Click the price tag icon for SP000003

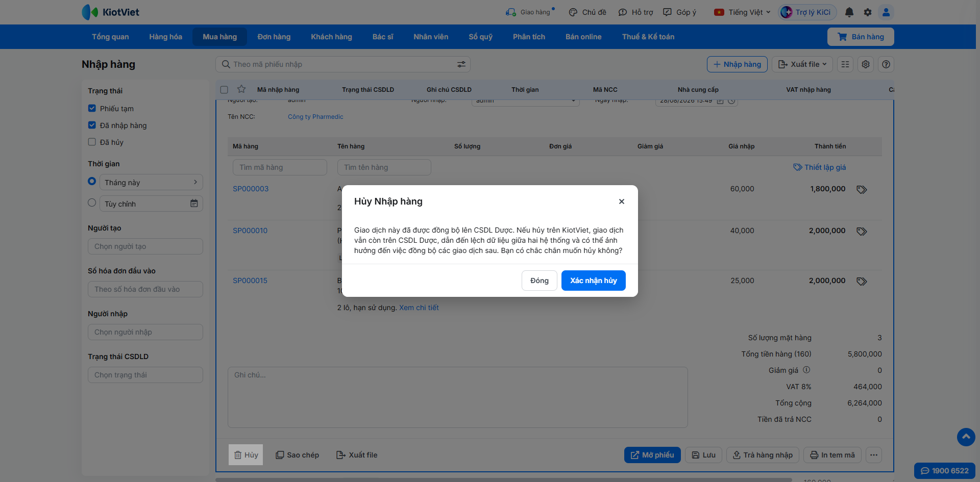click(862, 190)
